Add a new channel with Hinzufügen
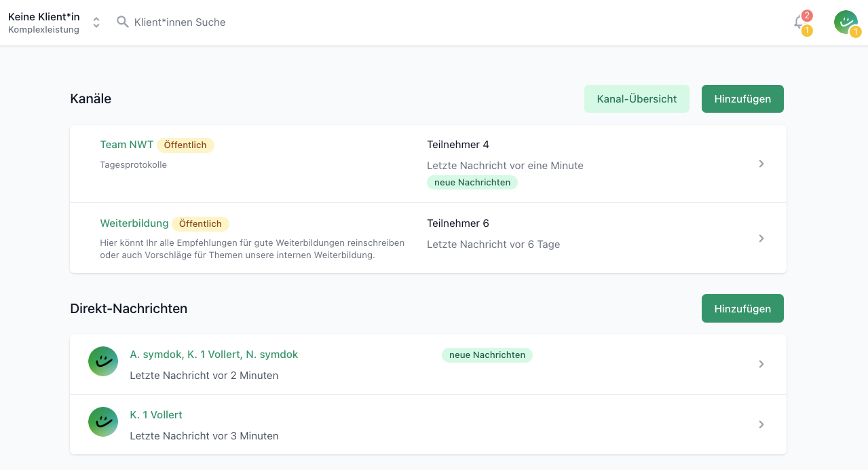 click(x=742, y=98)
